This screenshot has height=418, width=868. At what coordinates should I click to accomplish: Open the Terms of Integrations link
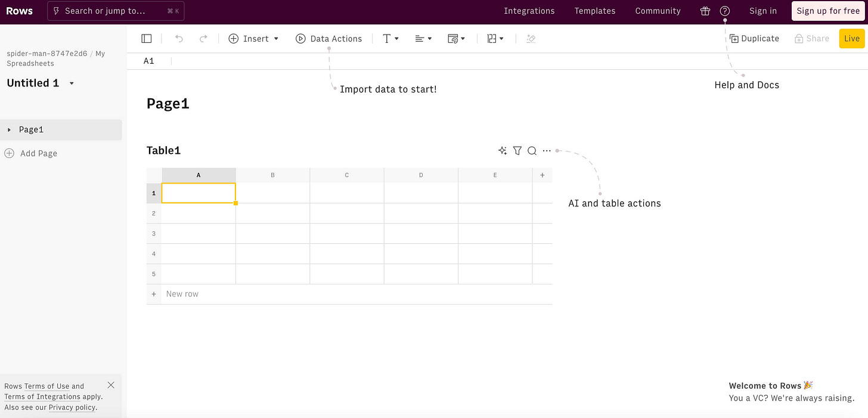[x=42, y=397]
